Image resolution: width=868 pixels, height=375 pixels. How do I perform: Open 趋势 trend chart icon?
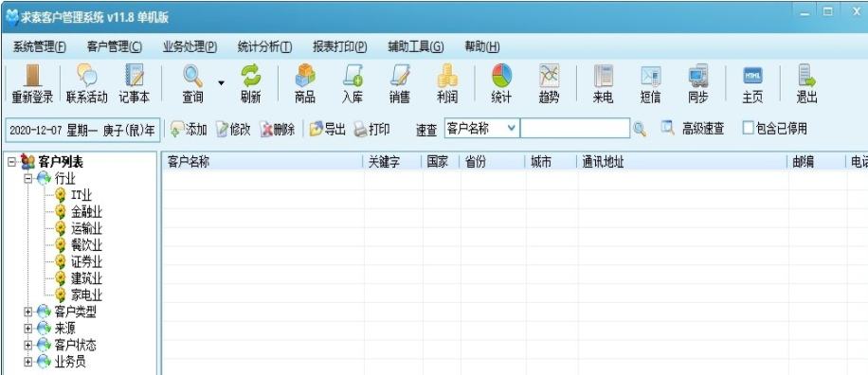tap(549, 76)
